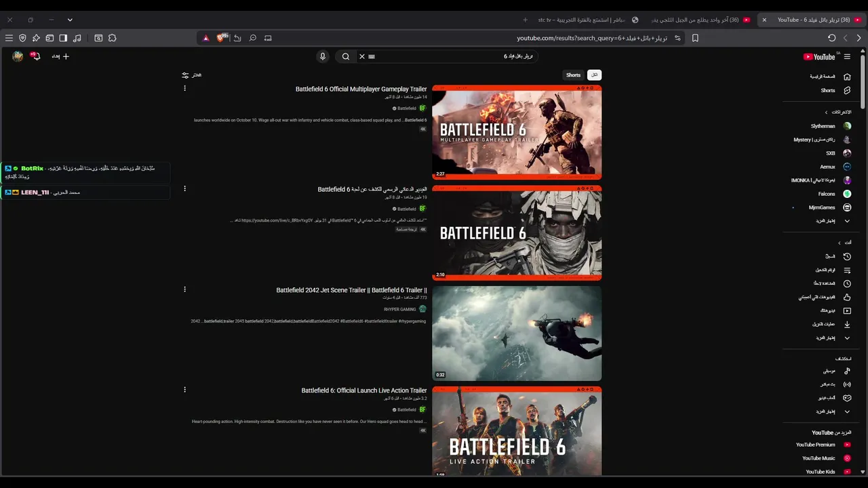The height and width of the screenshot is (488, 868).
Task: Click the Brave Rewards triangle icon
Action: click(206, 38)
